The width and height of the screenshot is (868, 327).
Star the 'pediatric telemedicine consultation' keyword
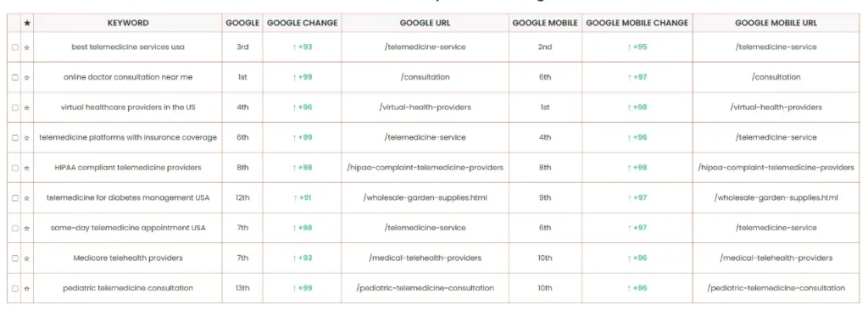[x=27, y=289]
